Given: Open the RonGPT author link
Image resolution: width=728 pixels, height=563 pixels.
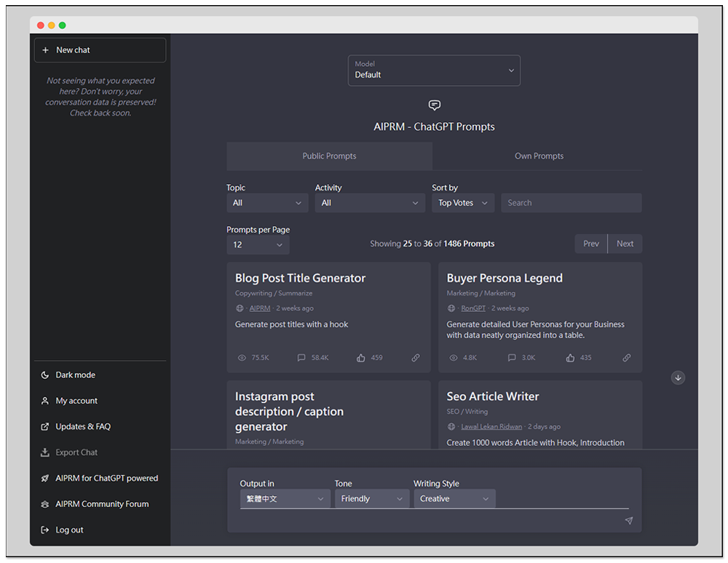Looking at the screenshot, I should [473, 308].
